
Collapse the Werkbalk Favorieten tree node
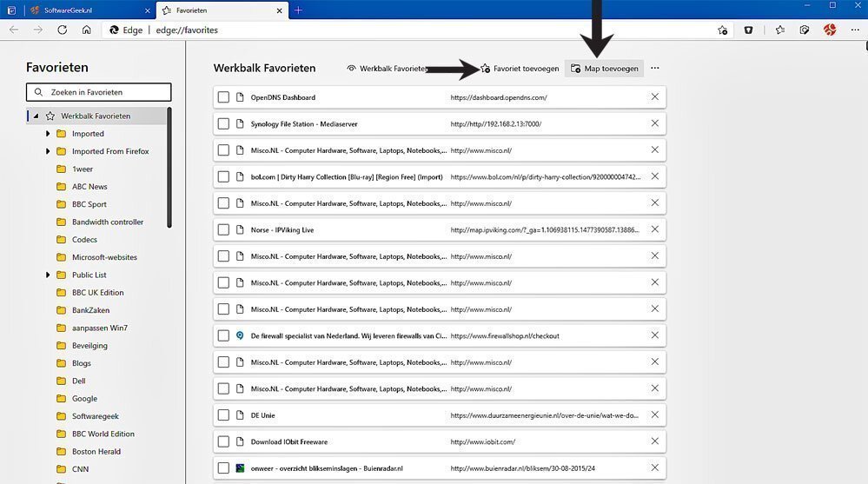pyautogui.click(x=36, y=116)
